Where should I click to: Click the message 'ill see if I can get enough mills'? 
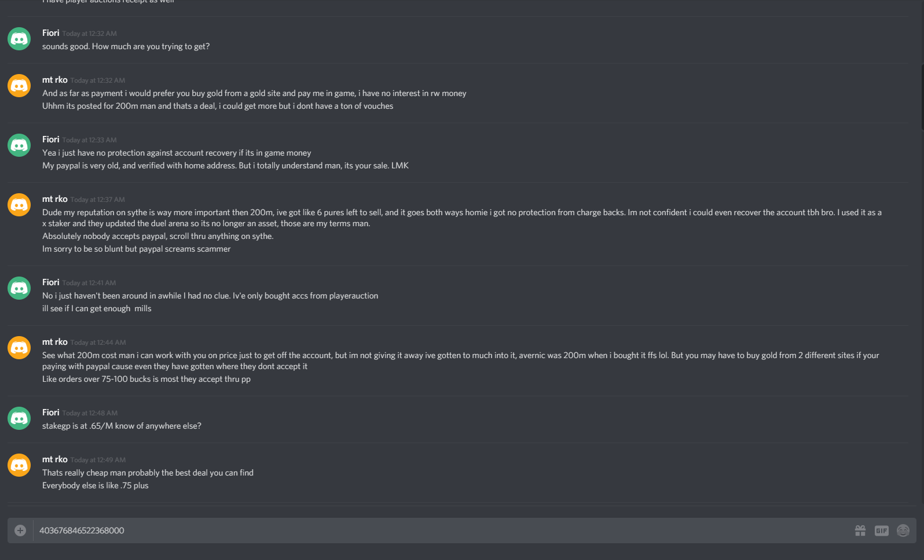coord(97,308)
